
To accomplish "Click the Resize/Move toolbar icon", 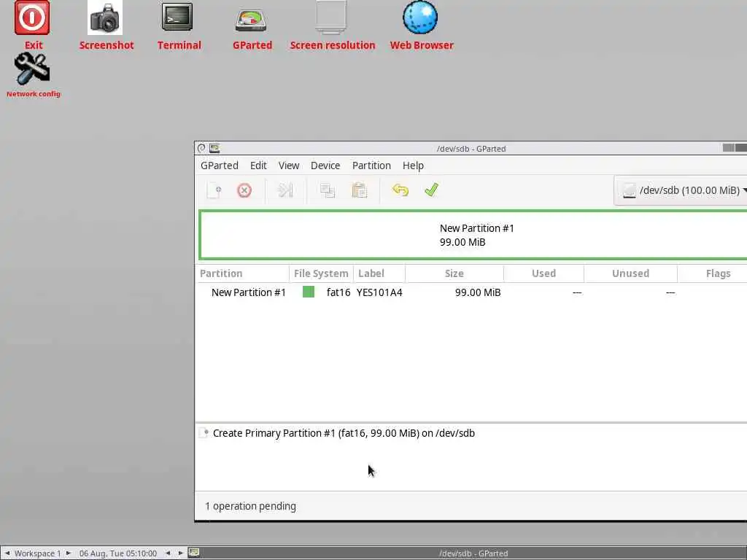I will (x=285, y=190).
